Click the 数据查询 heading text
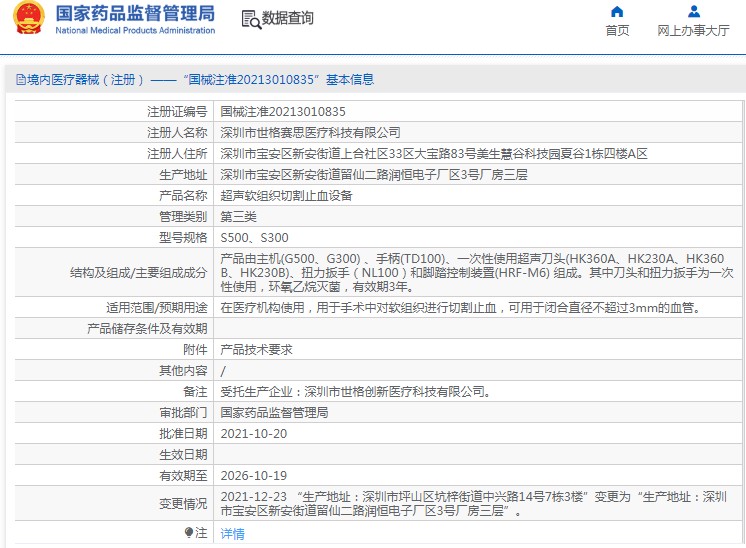The height and width of the screenshot is (548, 746). tap(287, 18)
